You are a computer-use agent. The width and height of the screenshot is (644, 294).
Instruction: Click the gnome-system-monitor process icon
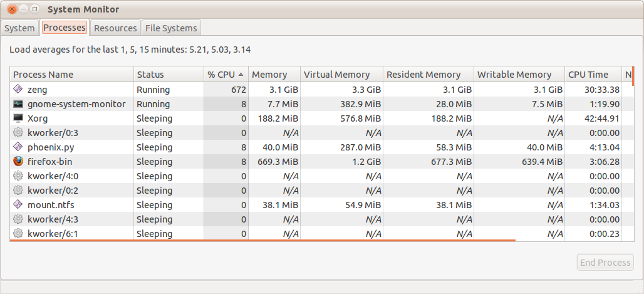click(18, 103)
